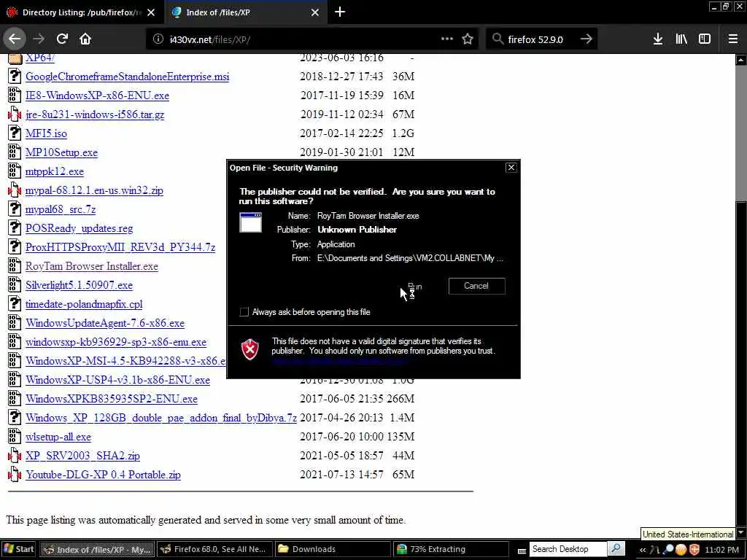Close the Directory Listing tab
The height and width of the screenshot is (560, 747).
(x=151, y=12)
